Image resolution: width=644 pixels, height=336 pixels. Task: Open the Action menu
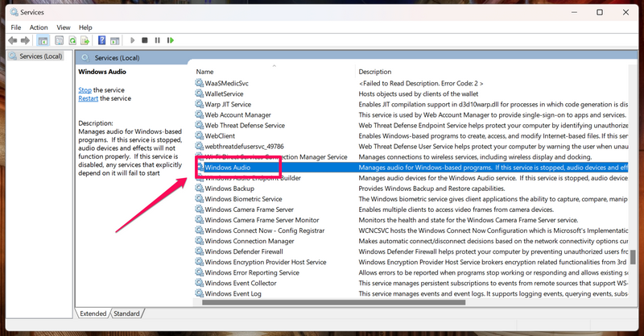click(39, 27)
